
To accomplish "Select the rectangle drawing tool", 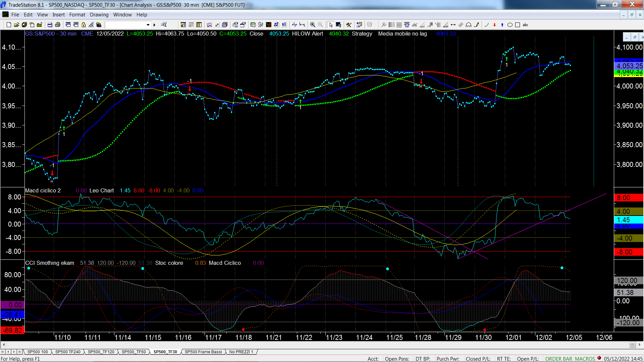I will pyautogui.click(x=518, y=25).
